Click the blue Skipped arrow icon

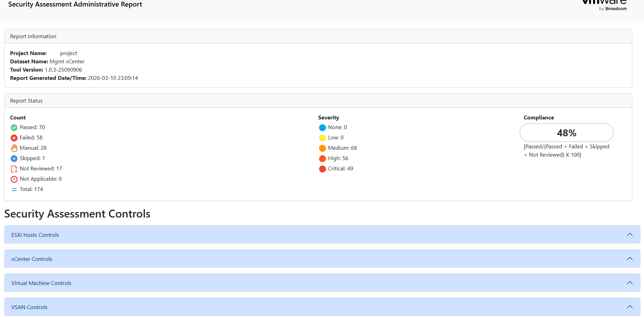pos(14,159)
